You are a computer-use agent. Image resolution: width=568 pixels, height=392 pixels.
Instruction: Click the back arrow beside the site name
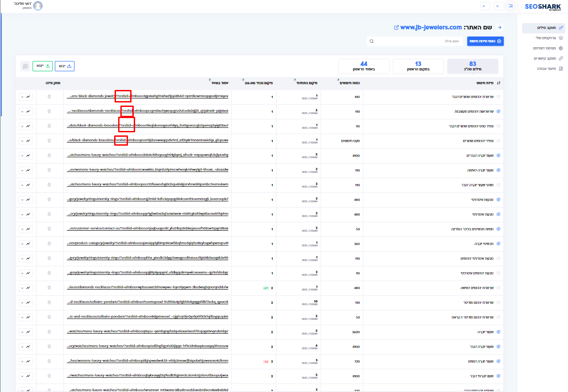pyautogui.click(x=500, y=28)
